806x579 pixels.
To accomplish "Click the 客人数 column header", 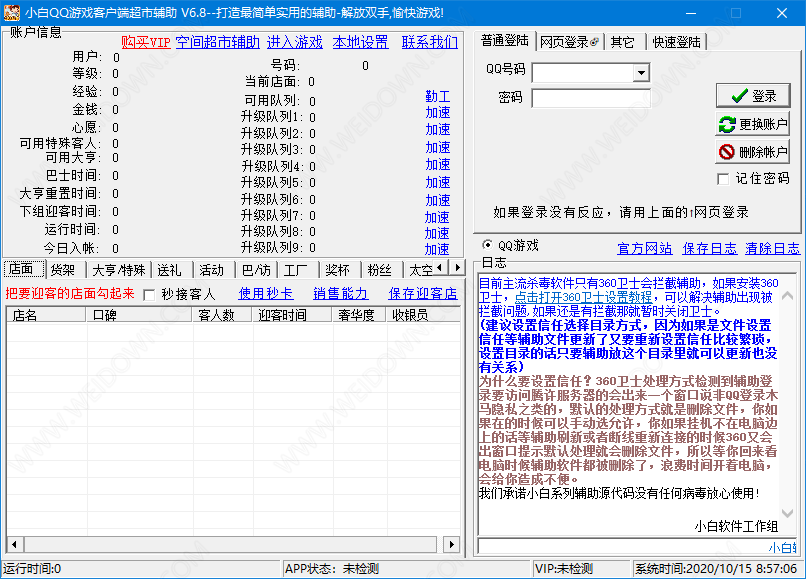I will 222,315.
